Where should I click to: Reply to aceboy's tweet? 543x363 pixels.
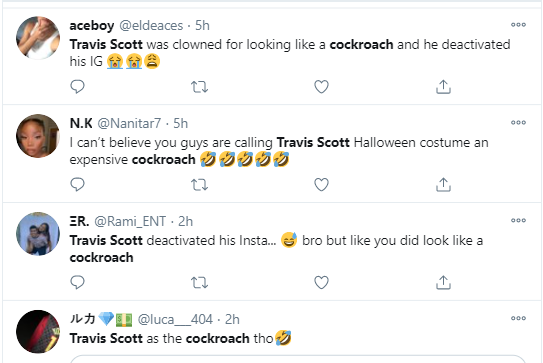pos(77,87)
